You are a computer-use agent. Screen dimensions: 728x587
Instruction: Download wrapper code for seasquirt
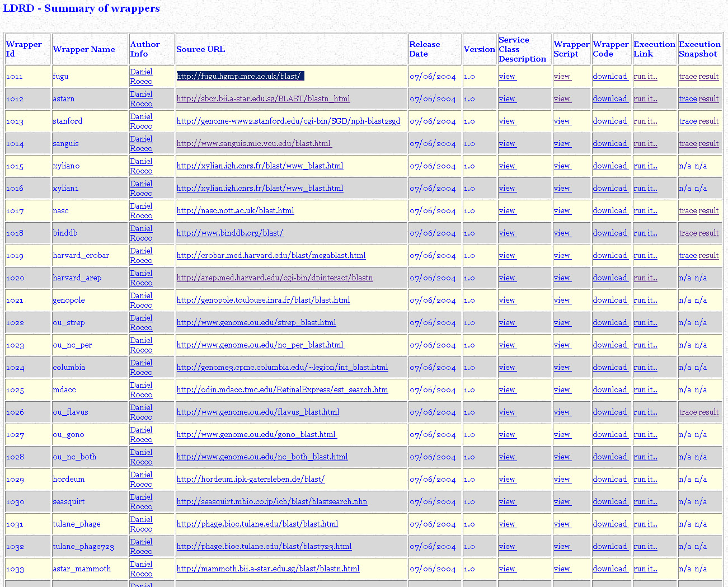610,501
